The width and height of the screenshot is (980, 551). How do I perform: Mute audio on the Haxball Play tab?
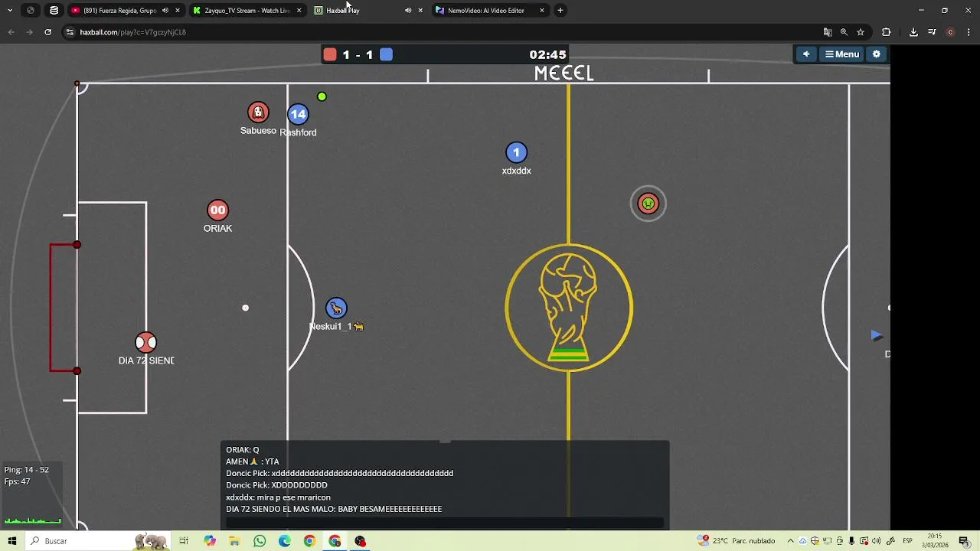[x=408, y=11]
